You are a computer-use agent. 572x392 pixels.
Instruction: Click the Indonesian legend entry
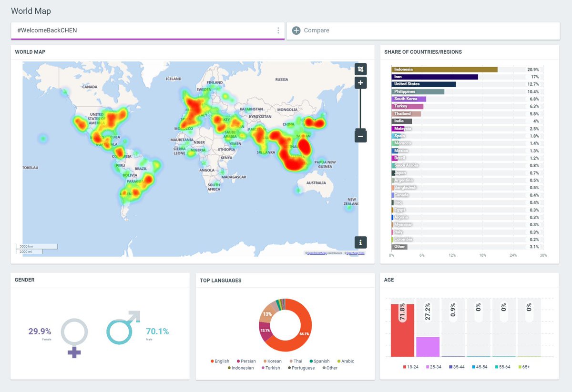(241, 368)
